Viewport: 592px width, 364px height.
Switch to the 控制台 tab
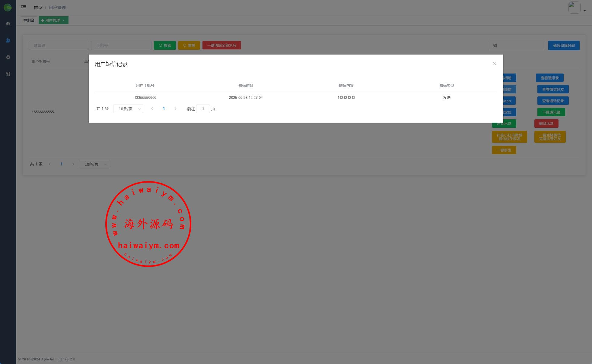pos(29,20)
